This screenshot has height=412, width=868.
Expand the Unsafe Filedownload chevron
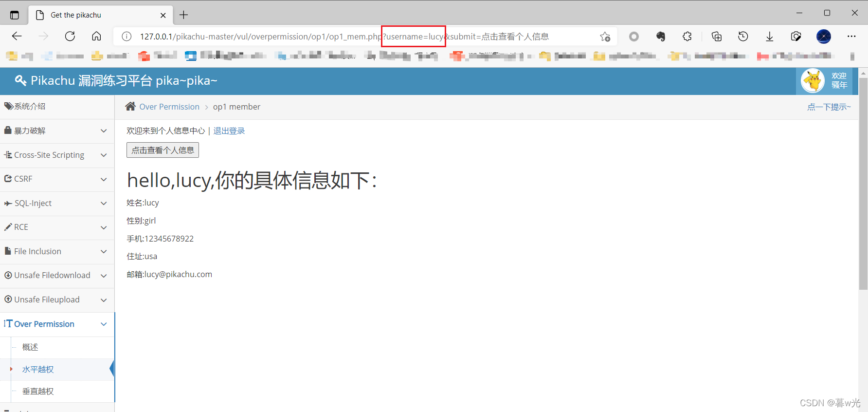coord(104,275)
